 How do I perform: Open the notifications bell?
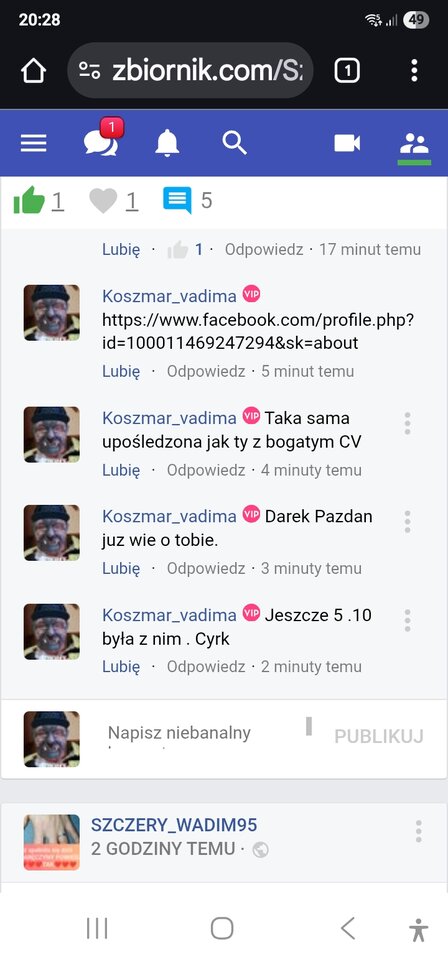point(167,143)
